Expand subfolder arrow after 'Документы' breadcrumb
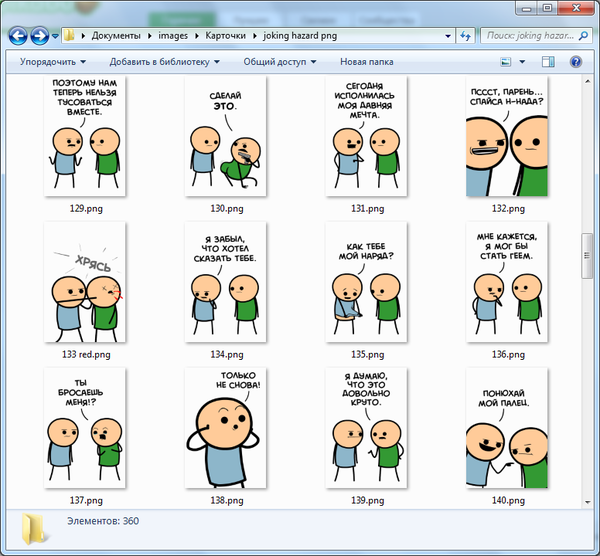The height and width of the screenshot is (556, 600). click(x=150, y=36)
